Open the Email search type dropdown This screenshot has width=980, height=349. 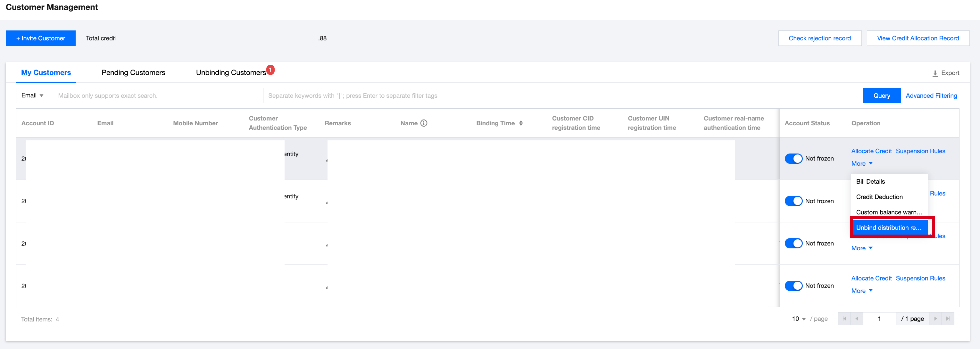(x=32, y=96)
